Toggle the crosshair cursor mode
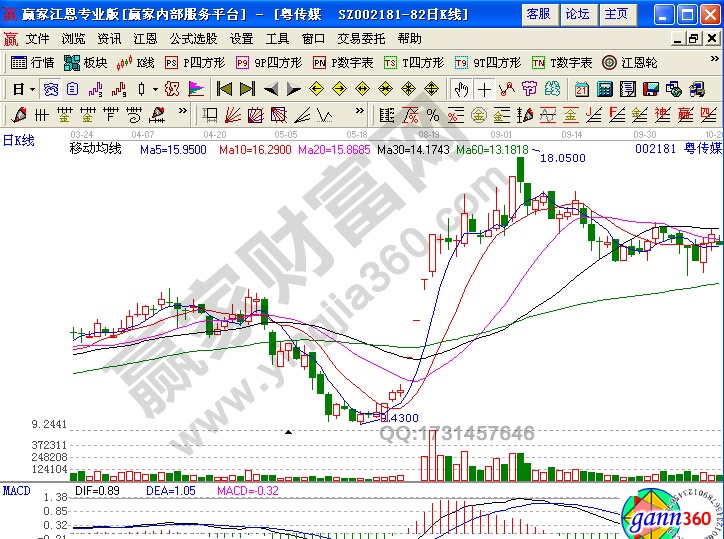Image resolution: width=724 pixels, height=539 pixels. [484, 88]
